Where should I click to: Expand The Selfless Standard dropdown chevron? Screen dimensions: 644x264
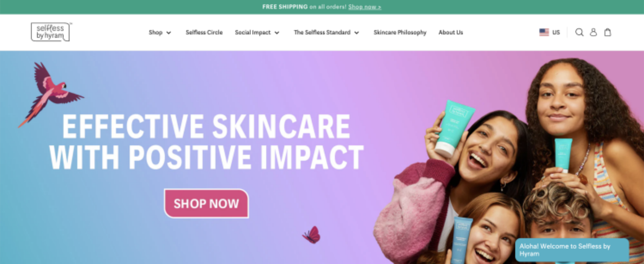tap(357, 33)
